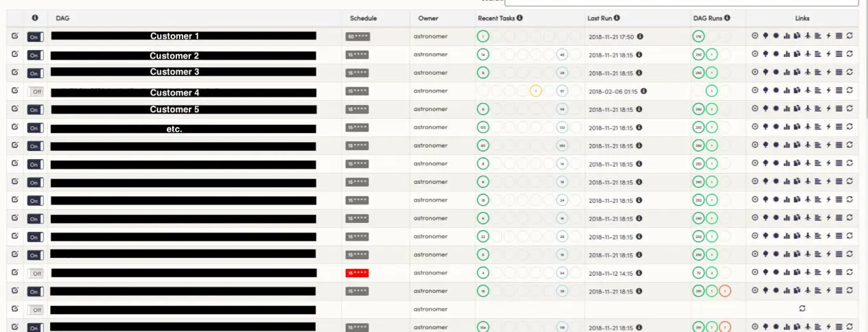
Task: Turn off the Customer 5 DAG toggle
Action: pyautogui.click(x=35, y=109)
